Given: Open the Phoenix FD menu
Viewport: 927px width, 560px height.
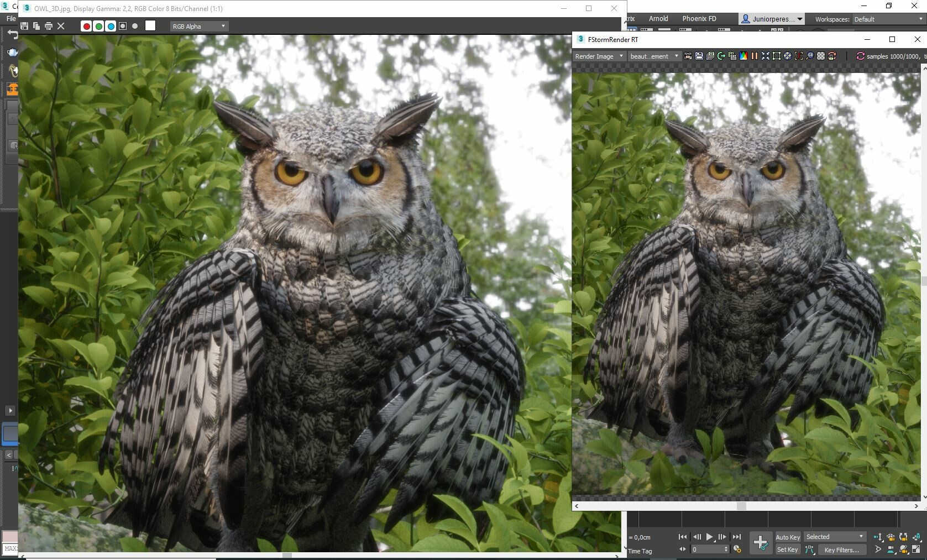Looking at the screenshot, I should pyautogui.click(x=699, y=18).
